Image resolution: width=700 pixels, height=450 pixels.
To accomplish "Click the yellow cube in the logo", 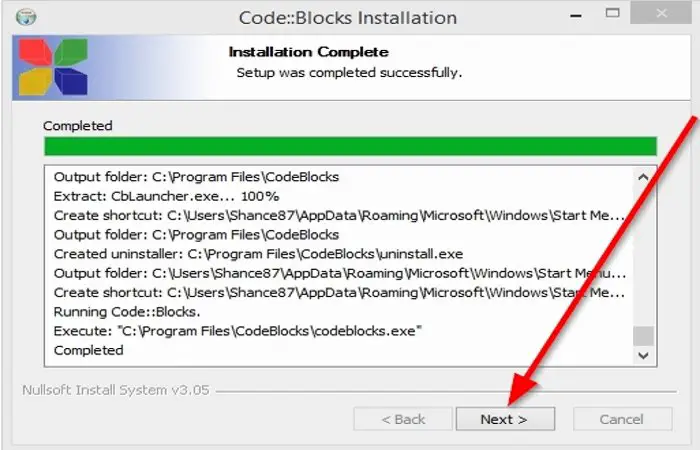I will [x=36, y=82].
